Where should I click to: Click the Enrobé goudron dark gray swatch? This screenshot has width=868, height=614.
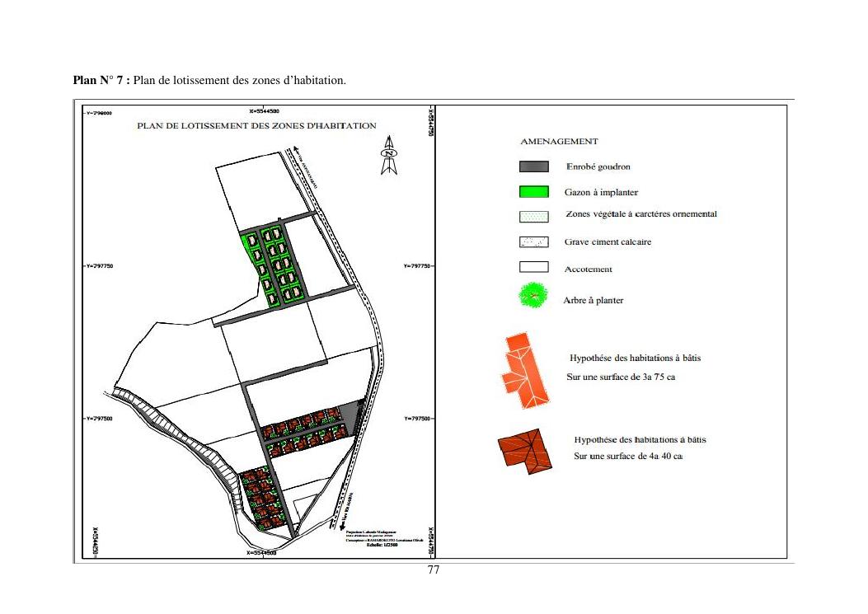click(x=533, y=166)
